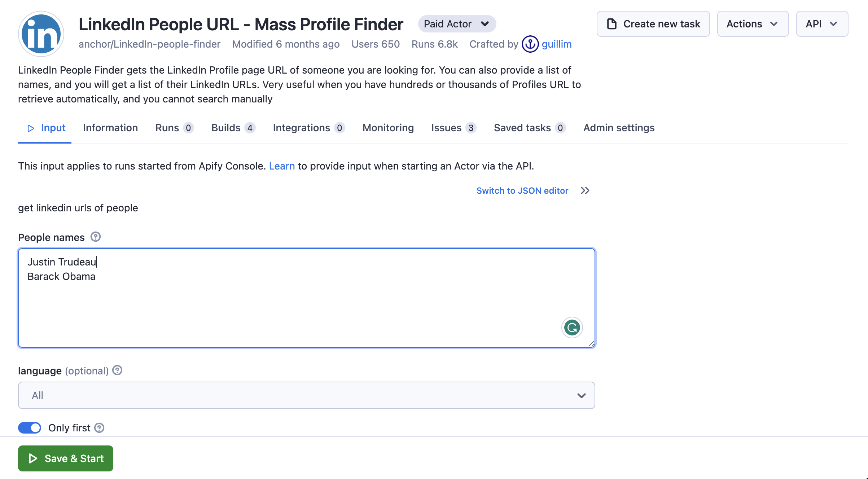Open the People names help tooltip
This screenshot has width=868, height=479.
click(x=95, y=237)
